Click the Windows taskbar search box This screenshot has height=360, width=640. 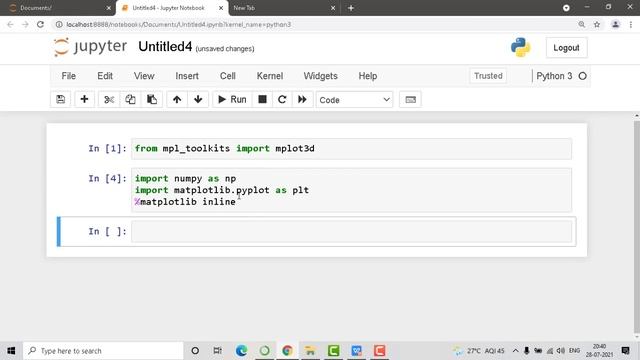click(103, 351)
